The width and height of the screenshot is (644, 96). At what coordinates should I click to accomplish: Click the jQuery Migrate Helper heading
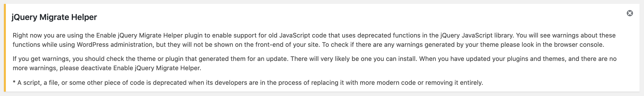tap(54, 17)
